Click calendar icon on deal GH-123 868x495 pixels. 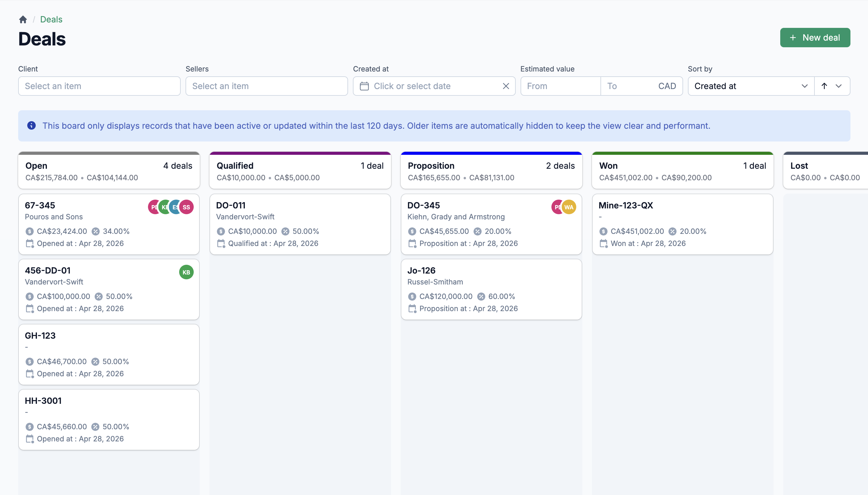tap(30, 374)
